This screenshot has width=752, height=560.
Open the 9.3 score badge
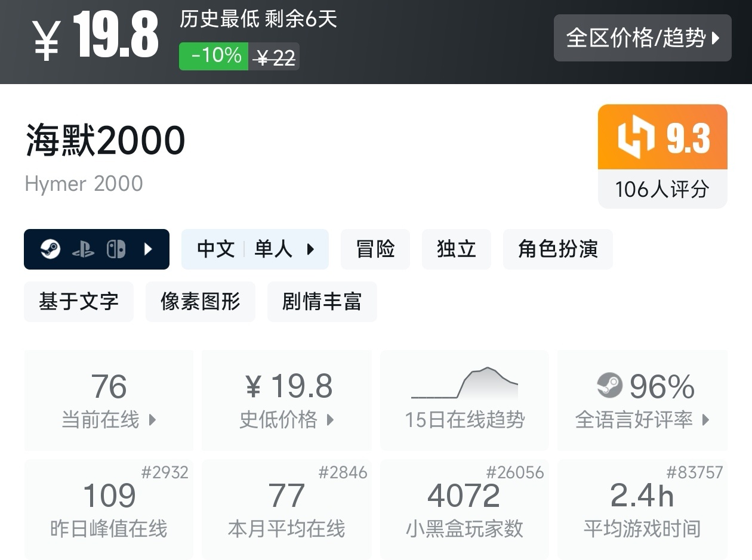tap(662, 137)
